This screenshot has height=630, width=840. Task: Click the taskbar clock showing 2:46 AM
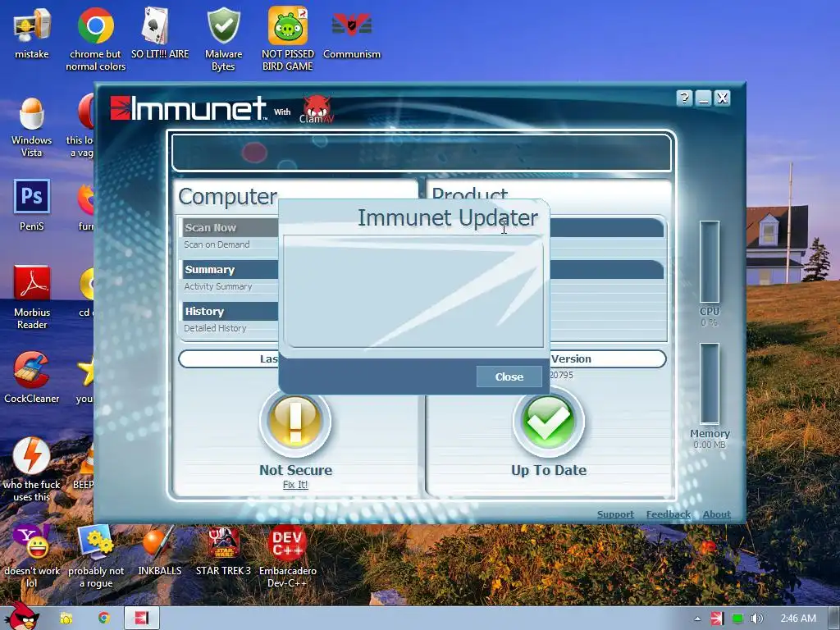coord(798,619)
